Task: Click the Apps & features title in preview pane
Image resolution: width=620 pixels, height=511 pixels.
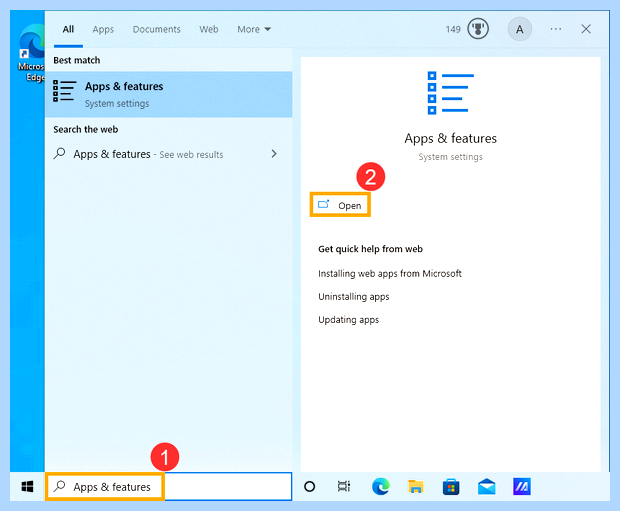Action: coord(450,138)
